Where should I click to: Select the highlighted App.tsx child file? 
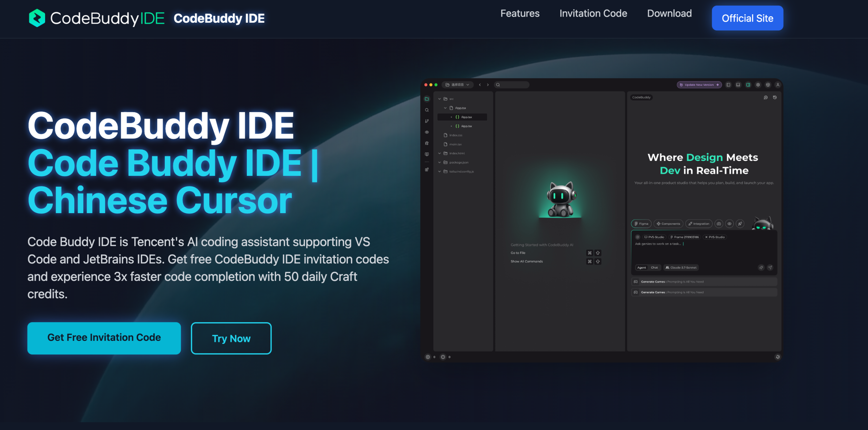click(x=462, y=117)
